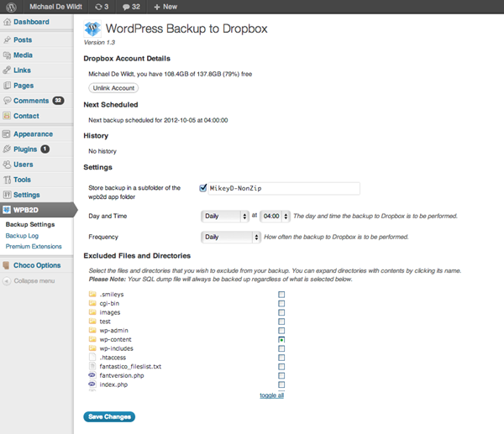The image size is (504, 434).
Task: Click the wp-content folder icon
Action: [92, 339]
